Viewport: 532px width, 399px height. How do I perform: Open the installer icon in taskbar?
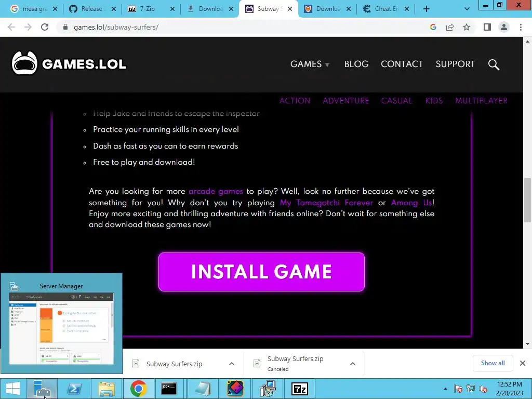pyautogui.click(x=268, y=389)
